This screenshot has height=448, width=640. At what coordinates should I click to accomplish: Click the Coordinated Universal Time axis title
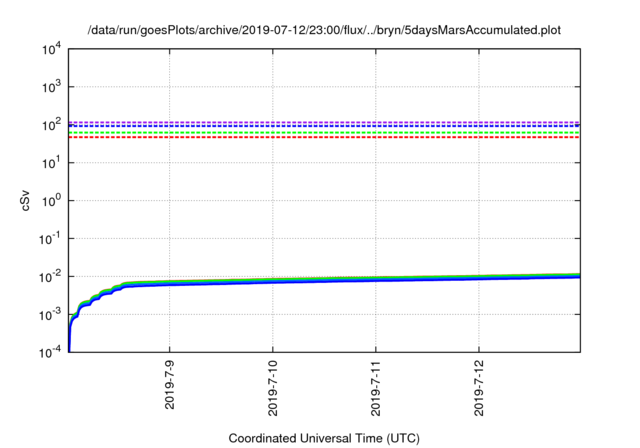(x=324, y=438)
